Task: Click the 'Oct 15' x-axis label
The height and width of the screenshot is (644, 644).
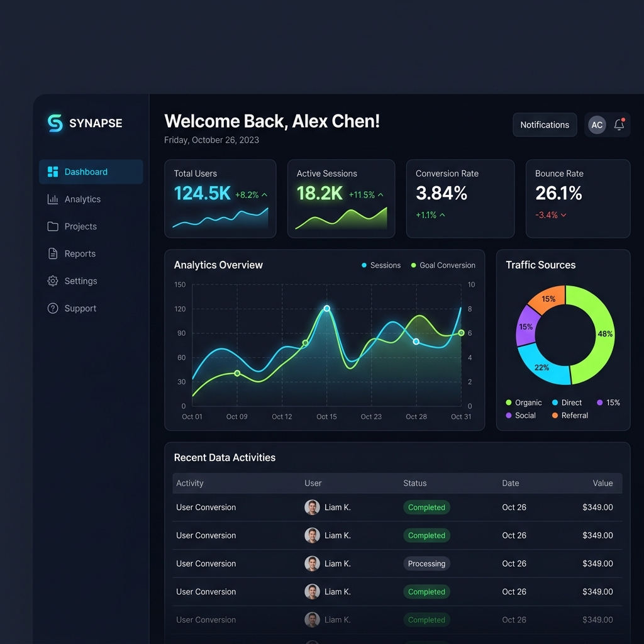Action: point(326,416)
